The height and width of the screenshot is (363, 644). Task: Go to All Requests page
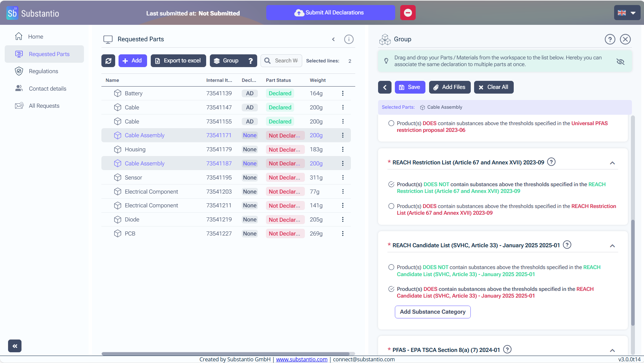click(44, 106)
